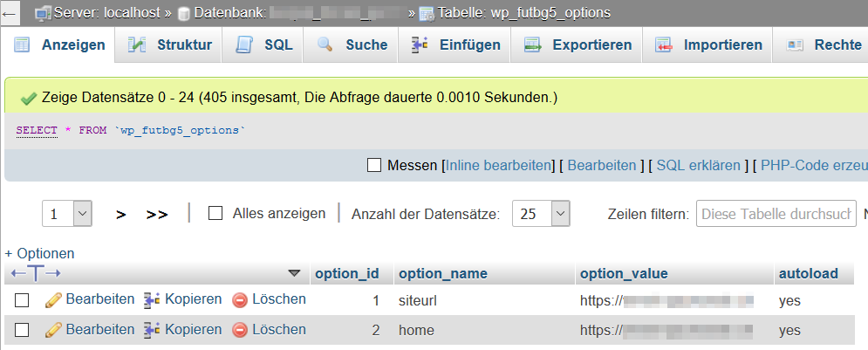Go to next page with > button
The image size is (868, 350).
(121, 215)
